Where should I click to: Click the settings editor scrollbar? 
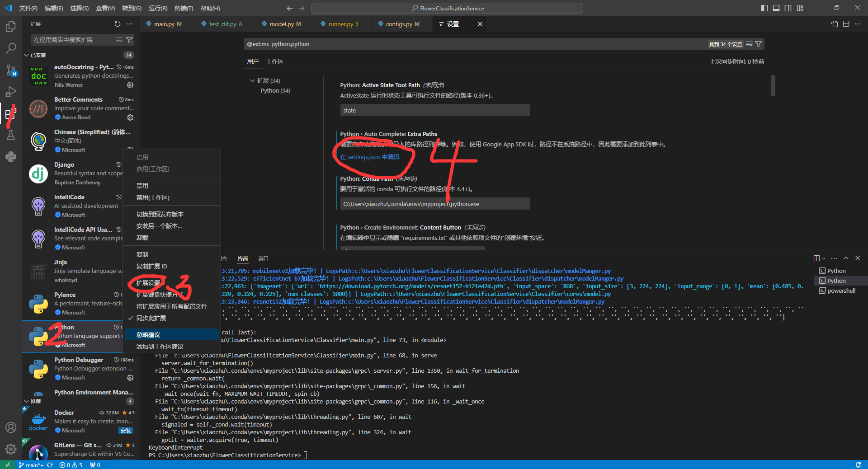(x=773, y=86)
